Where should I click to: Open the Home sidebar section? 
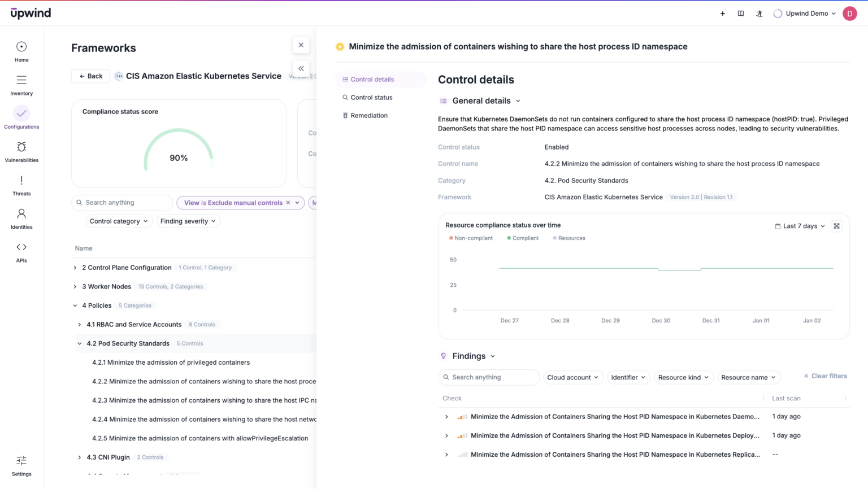point(21,51)
